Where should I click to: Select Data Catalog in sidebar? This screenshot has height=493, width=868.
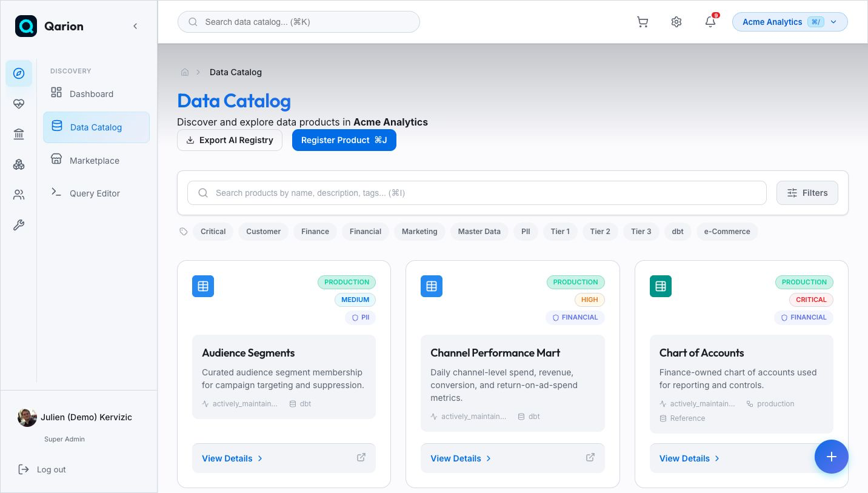click(96, 127)
